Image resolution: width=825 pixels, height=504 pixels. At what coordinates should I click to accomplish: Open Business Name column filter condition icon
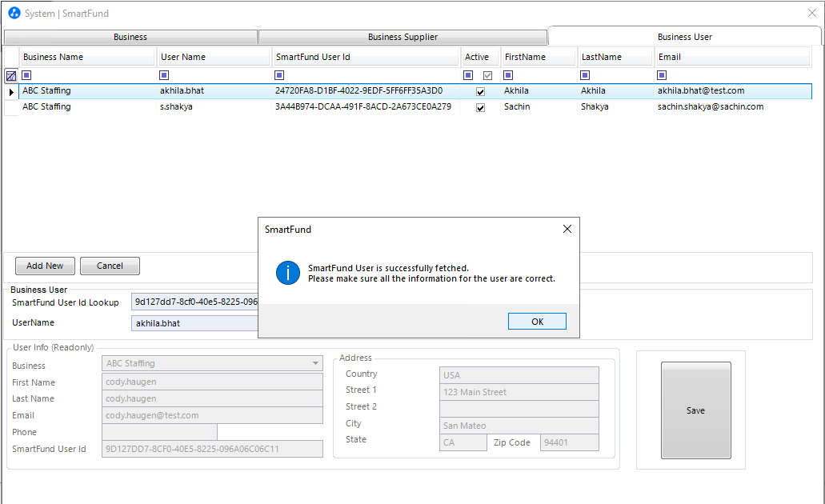[27, 75]
